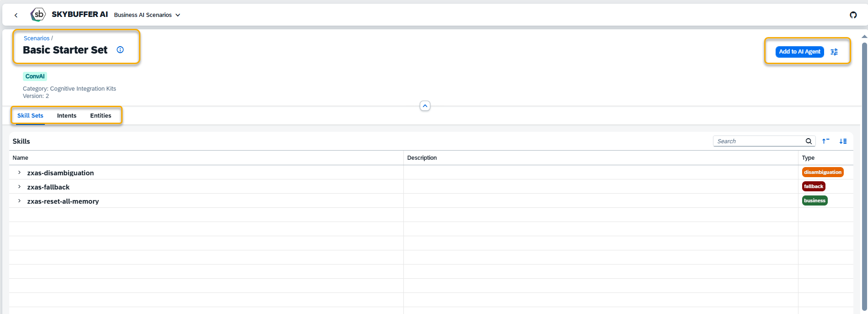The width and height of the screenshot is (868, 314).
Task: Expand the zxas-reset-all-memory row
Action: pyautogui.click(x=19, y=201)
